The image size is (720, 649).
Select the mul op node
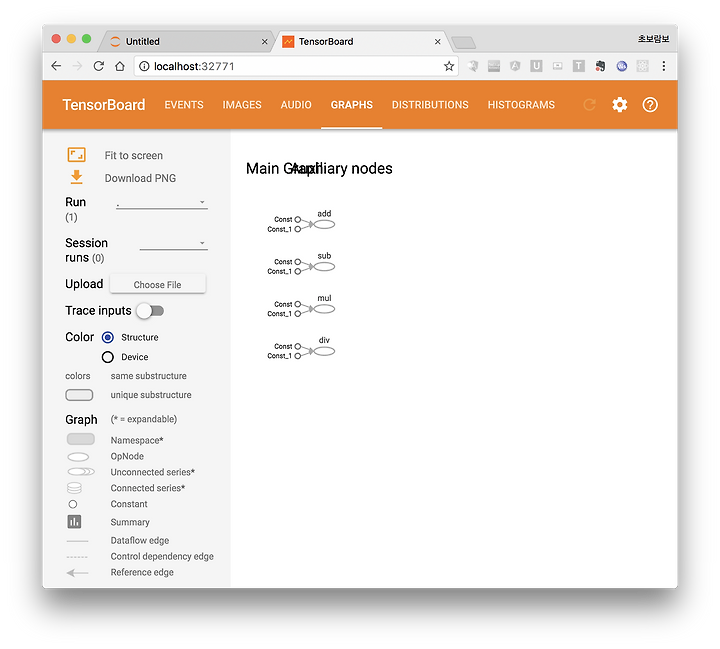pos(324,309)
